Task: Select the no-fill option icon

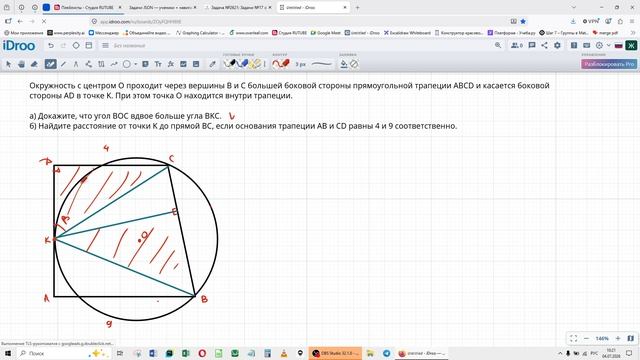Action: [x=354, y=64]
